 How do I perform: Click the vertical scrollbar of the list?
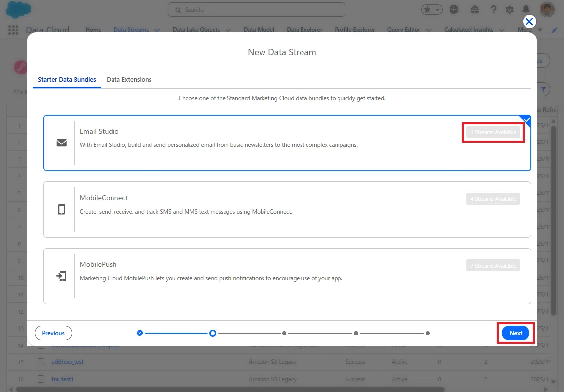coord(553,219)
